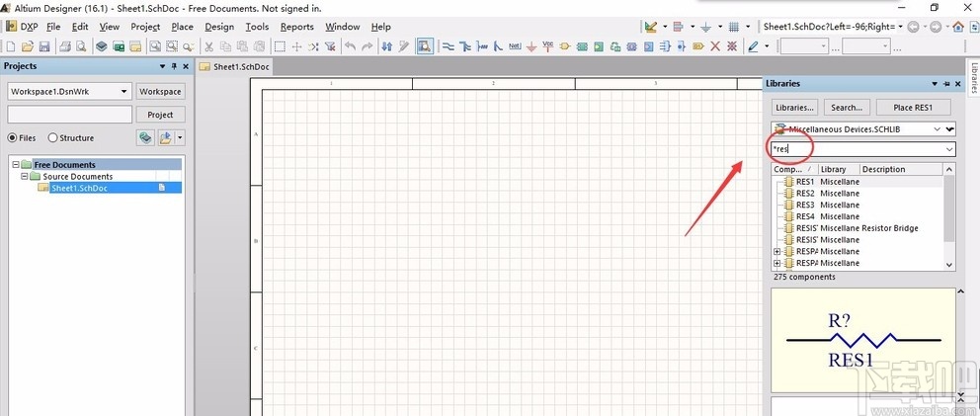Open the address bar Sheet1.SchDoc dropdown
Viewport: 980px width, 416px height.
point(901,27)
